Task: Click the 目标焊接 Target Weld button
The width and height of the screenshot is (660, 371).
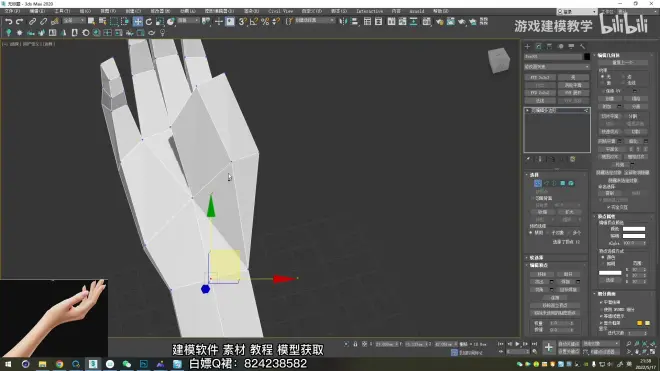Action: pyautogui.click(x=568, y=290)
